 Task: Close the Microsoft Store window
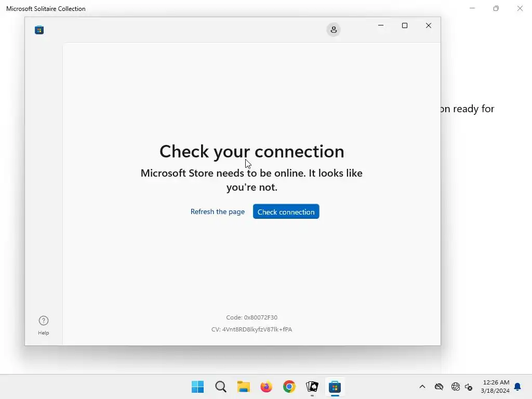(x=429, y=25)
